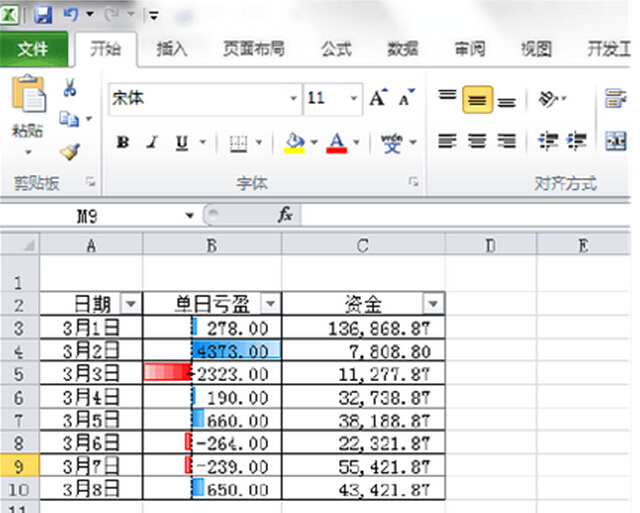
Task: Click the 文件 file button
Action: [x=33, y=48]
